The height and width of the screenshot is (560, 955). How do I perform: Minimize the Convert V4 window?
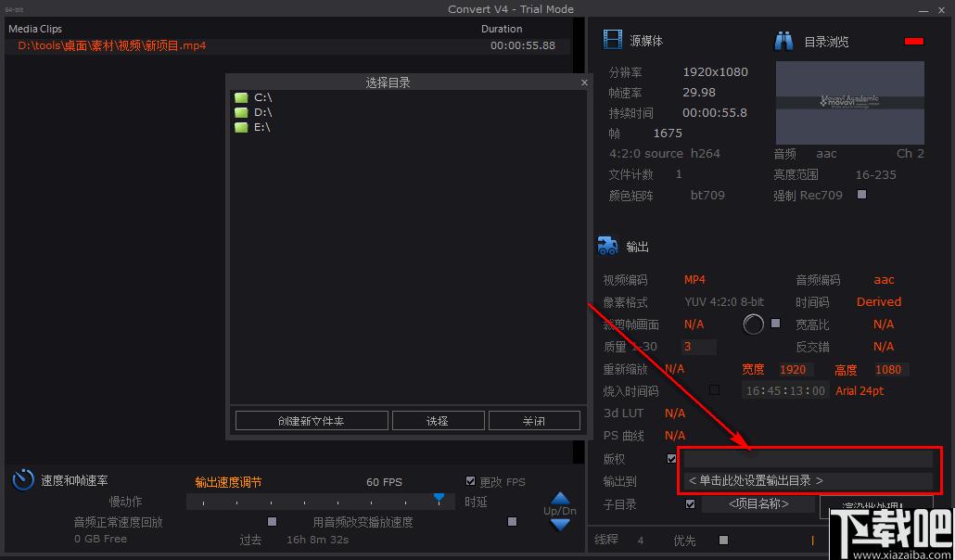coord(923,10)
